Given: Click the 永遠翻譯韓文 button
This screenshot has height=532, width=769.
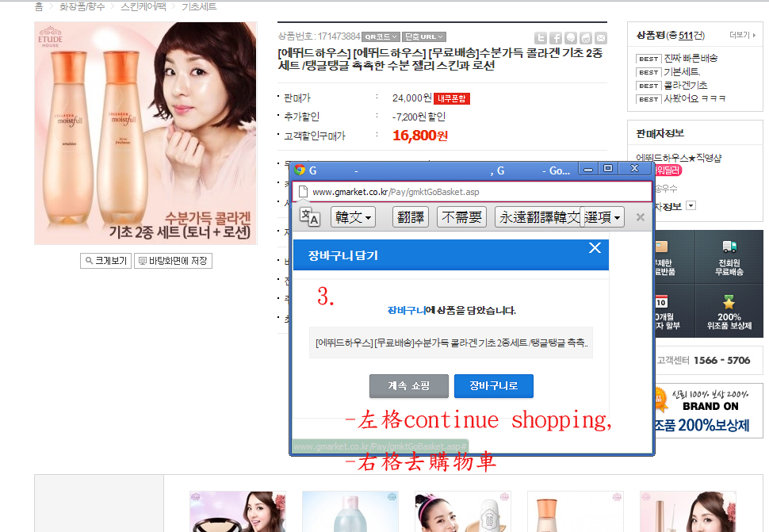Looking at the screenshot, I should coord(538,217).
